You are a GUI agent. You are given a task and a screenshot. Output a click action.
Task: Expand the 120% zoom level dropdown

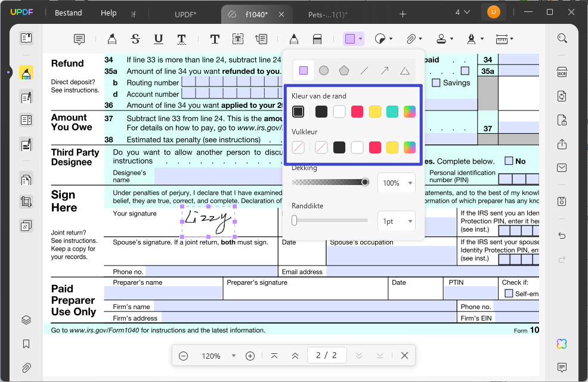(x=234, y=355)
